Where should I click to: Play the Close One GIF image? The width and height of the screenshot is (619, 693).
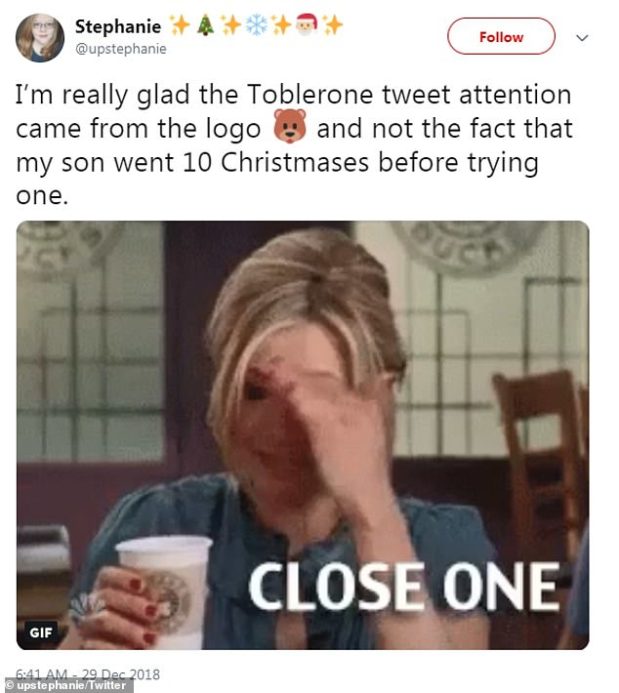tap(303, 435)
